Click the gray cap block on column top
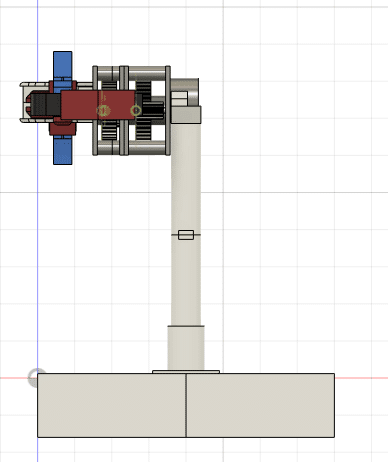The width and height of the screenshot is (388, 462). [x=186, y=115]
